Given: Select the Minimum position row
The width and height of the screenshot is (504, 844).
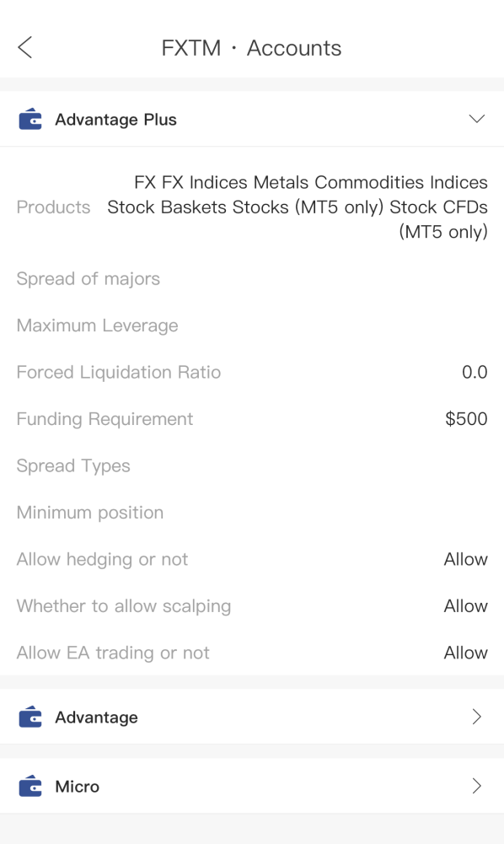Looking at the screenshot, I should coord(252,513).
